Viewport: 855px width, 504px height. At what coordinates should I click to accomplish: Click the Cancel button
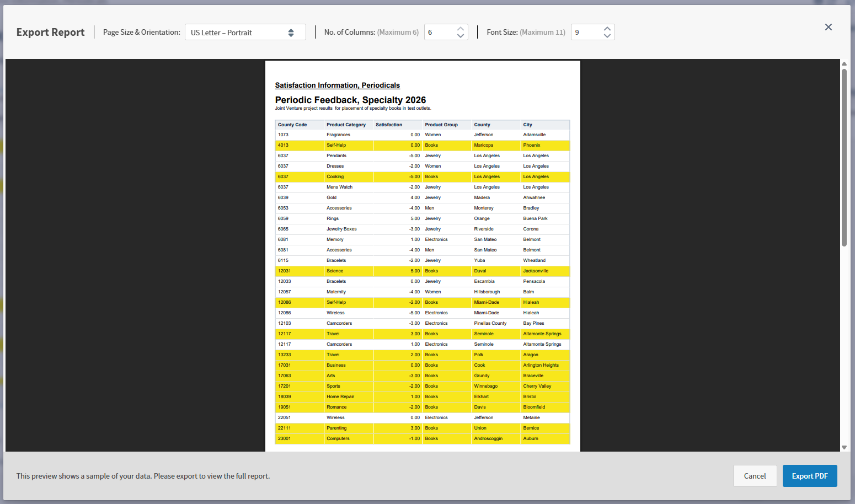click(755, 476)
